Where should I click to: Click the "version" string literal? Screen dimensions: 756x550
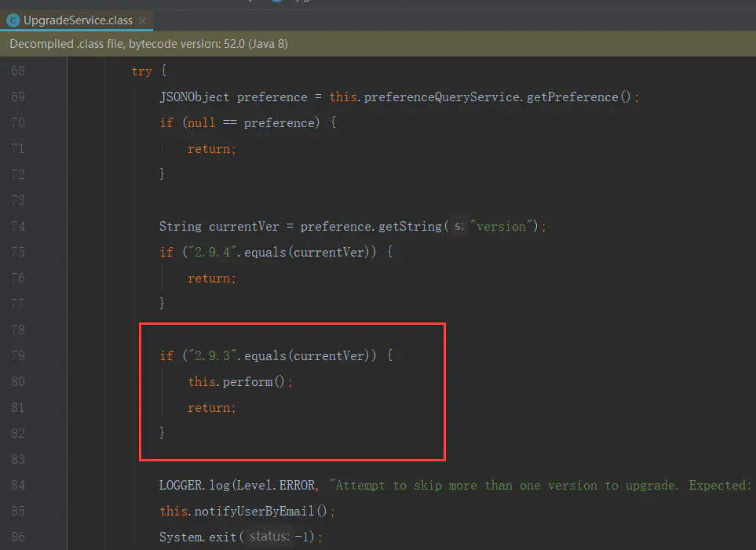point(502,226)
